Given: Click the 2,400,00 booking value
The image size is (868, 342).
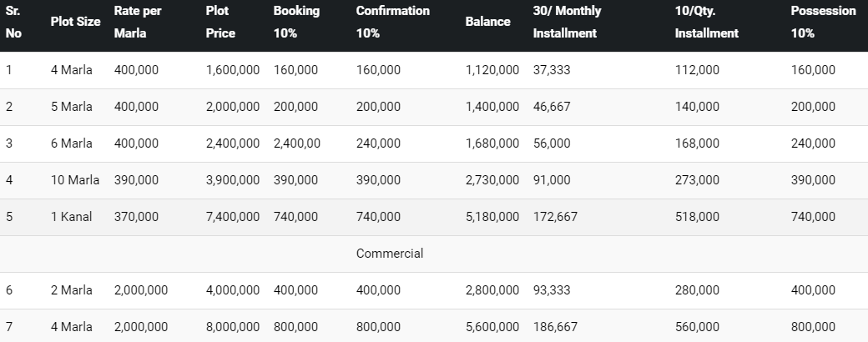Looking at the screenshot, I should click(296, 143).
